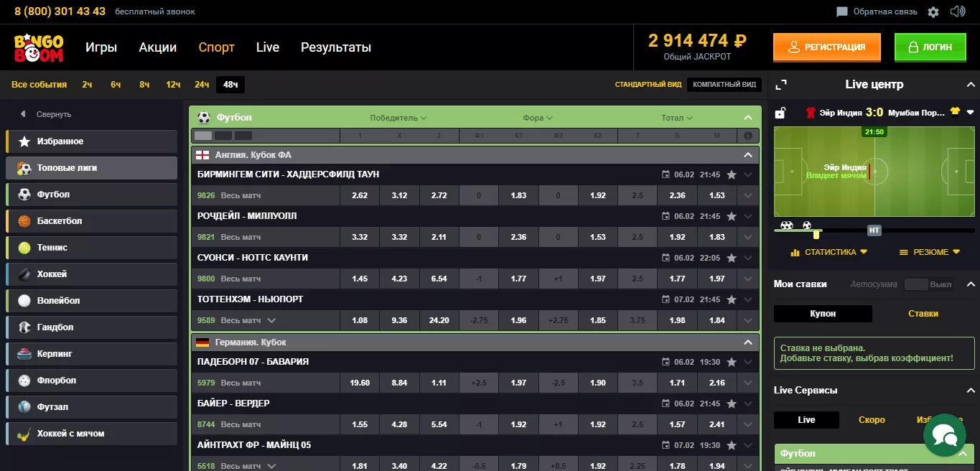
Task: Favorite Падеборн 07 - Бавария star
Action: (x=732, y=362)
